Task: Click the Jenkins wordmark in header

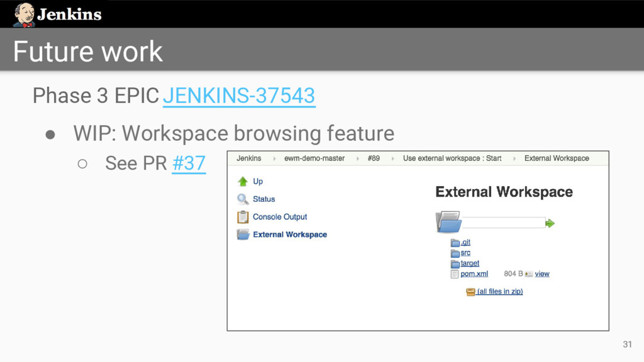Action: pos(69,15)
